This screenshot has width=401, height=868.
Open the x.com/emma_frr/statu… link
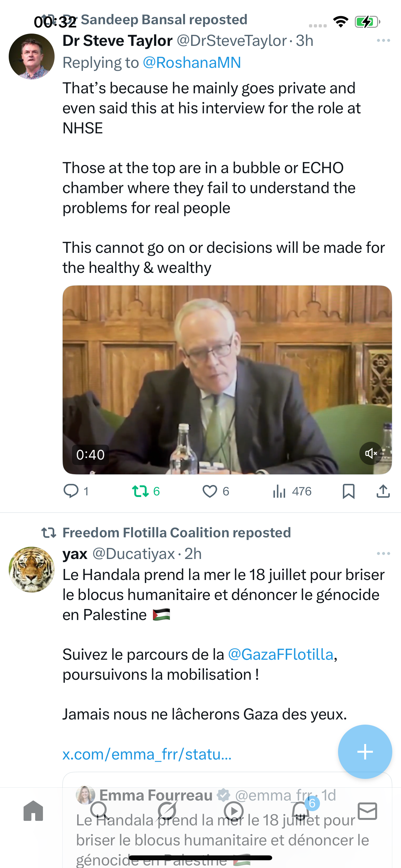[x=147, y=754]
